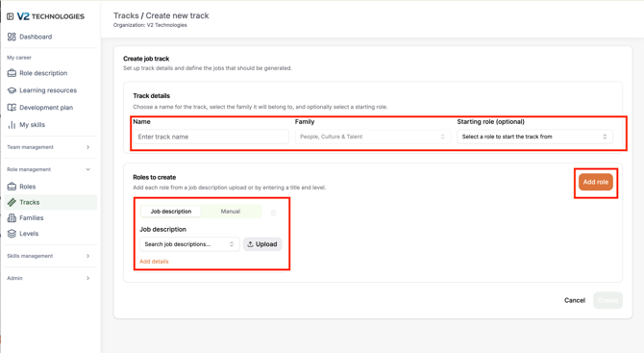Collapse sidebar using the panel icon
The width and height of the screenshot is (644, 353).
tap(11, 16)
